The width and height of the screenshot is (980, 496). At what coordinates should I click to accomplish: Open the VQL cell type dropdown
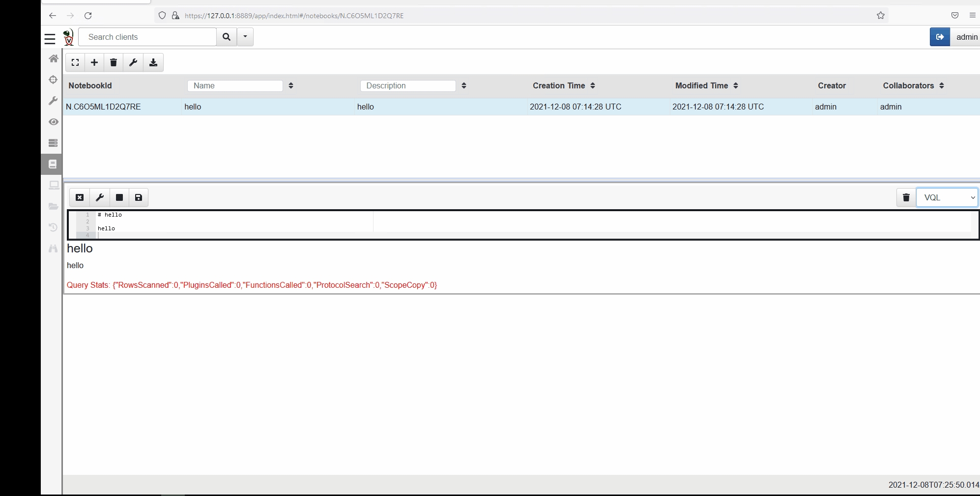tap(947, 197)
